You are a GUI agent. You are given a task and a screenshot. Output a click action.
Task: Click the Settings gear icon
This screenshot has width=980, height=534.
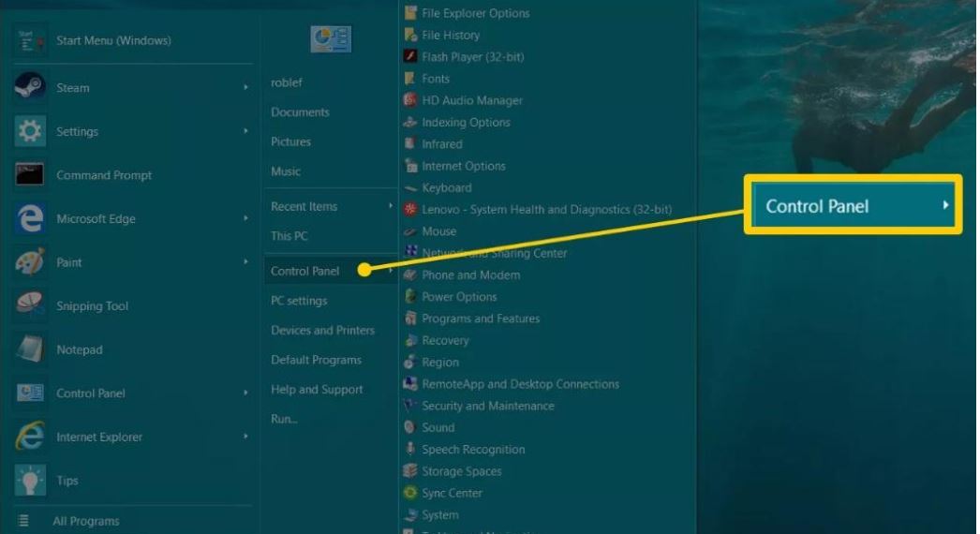point(29,131)
